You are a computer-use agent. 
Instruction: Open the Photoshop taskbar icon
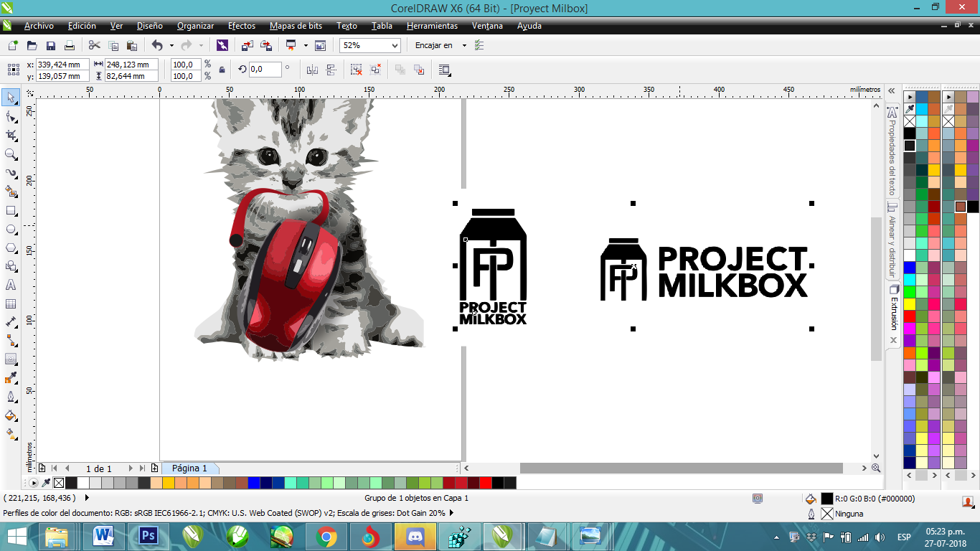pos(149,537)
